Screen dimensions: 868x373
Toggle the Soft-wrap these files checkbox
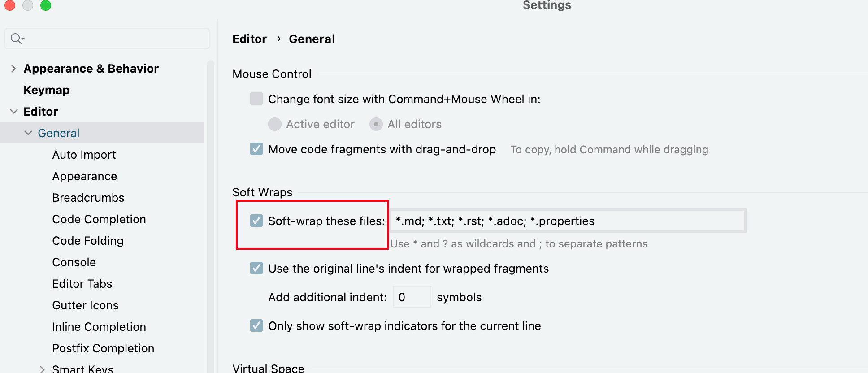pos(256,221)
